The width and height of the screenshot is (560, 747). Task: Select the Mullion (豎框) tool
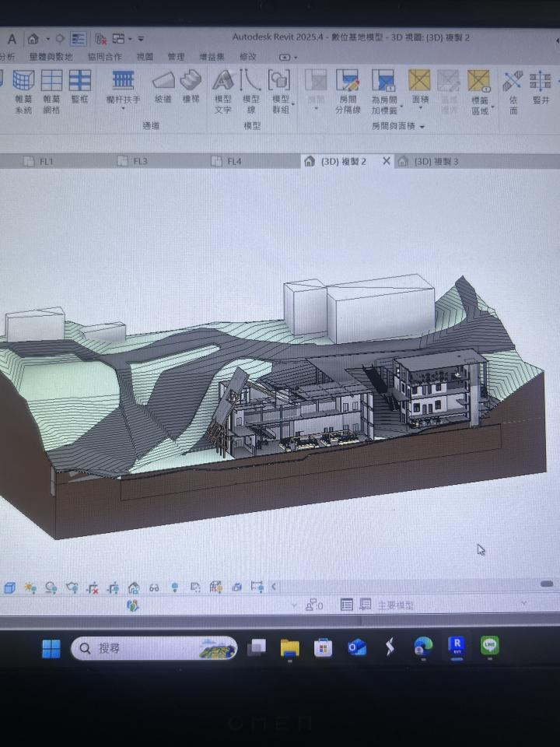click(x=80, y=86)
